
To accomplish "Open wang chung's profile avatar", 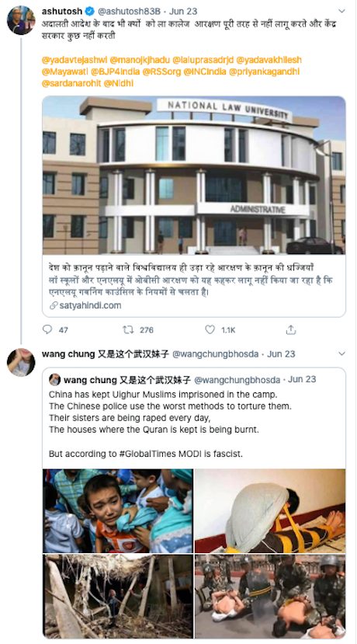I will click(x=21, y=362).
